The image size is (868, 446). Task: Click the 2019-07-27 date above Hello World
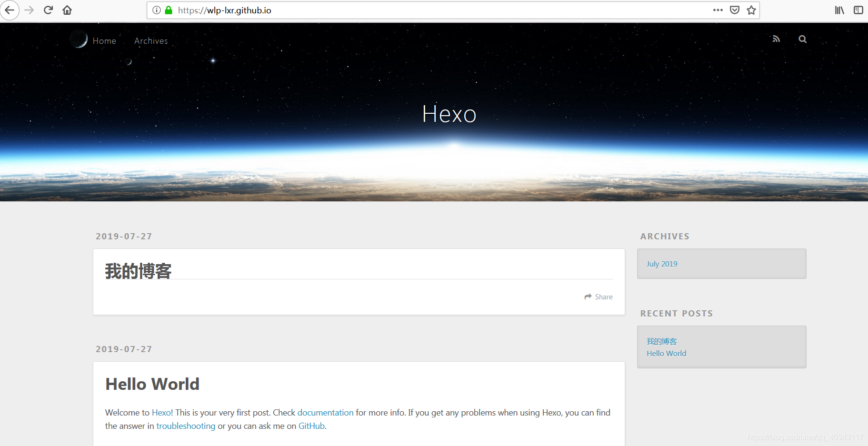[124, 349]
